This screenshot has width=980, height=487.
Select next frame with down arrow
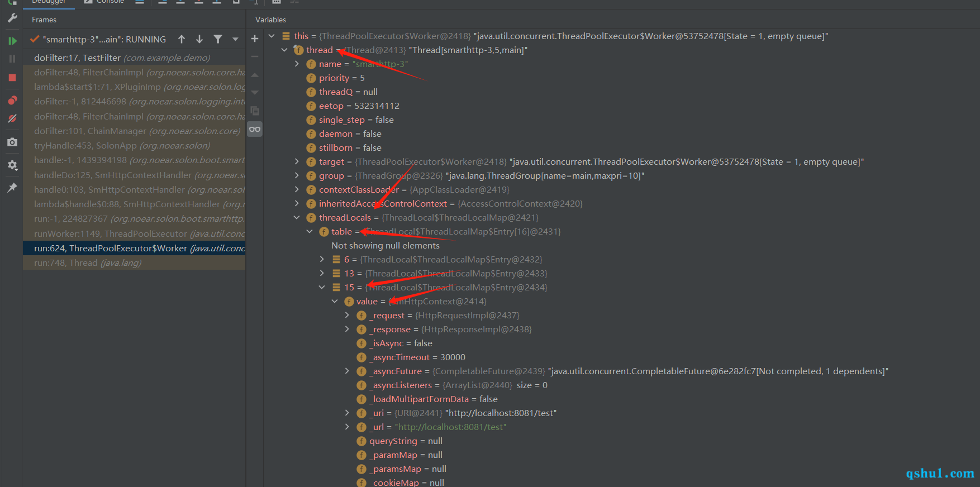tap(199, 39)
